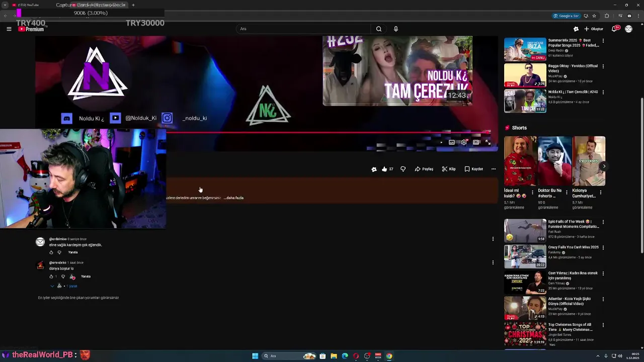Viewport: 644px width, 362px height.
Task: Click the taskbar Ara search box
Action: (289, 356)
